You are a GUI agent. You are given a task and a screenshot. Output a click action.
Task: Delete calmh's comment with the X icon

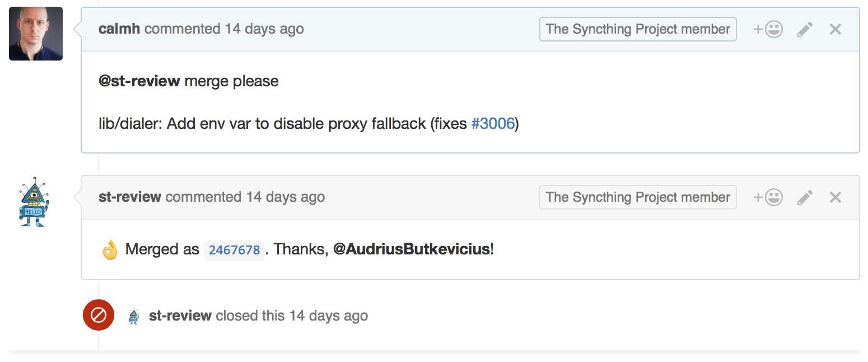pyautogui.click(x=836, y=29)
